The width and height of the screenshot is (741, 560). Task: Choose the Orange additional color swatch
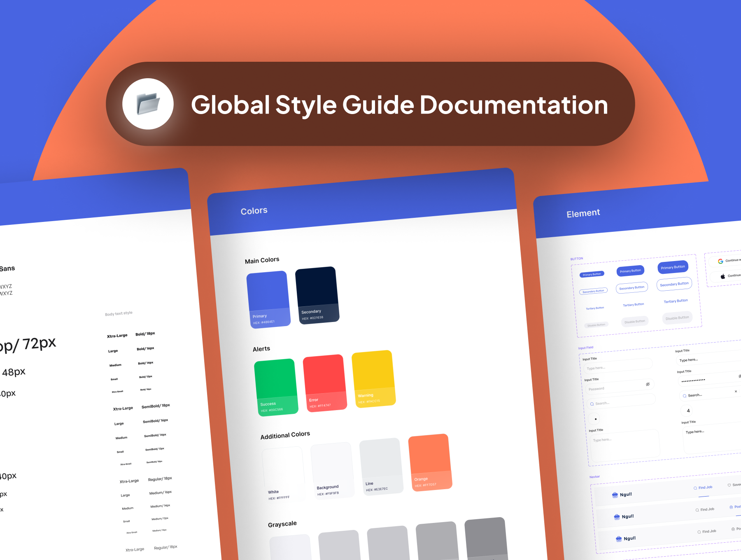pyautogui.click(x=430, y=462)
